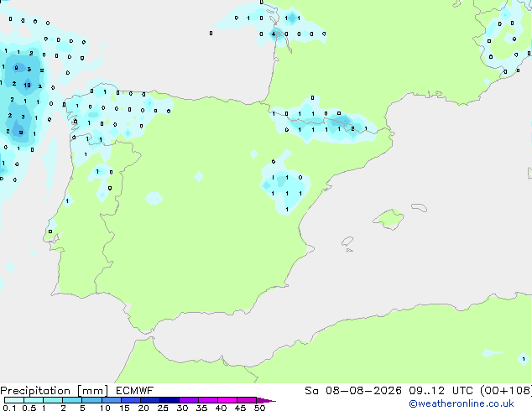Click the legend value "0.1"

9,408
